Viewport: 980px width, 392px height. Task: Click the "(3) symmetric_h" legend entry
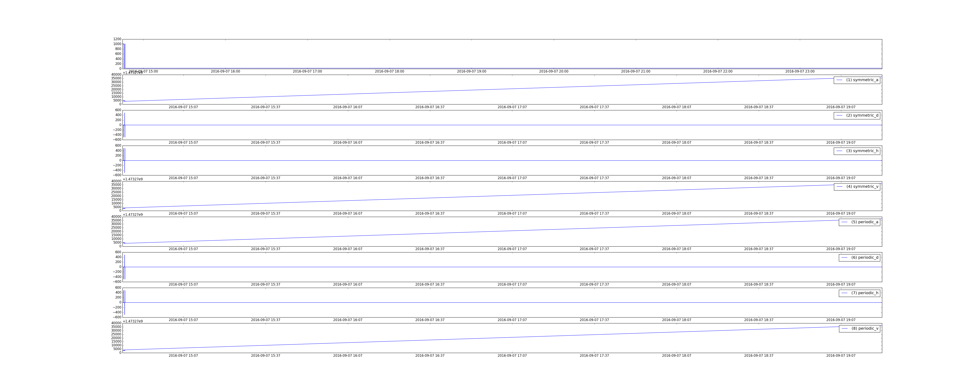(x=857, y=151)
